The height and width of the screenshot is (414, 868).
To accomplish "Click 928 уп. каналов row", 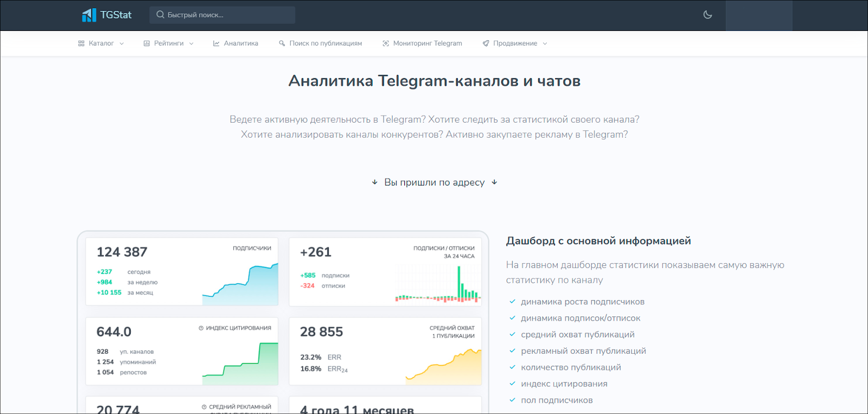I will 125,352.
